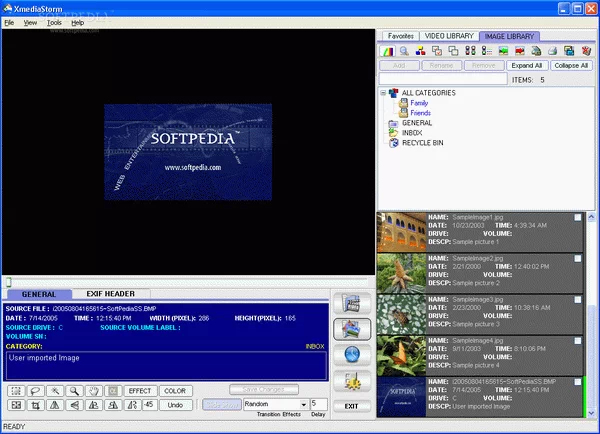This screenshot has width=600, height=434.
Task: Click the deselect-all overlapping squares icon
Action: [x=453, y=51]
